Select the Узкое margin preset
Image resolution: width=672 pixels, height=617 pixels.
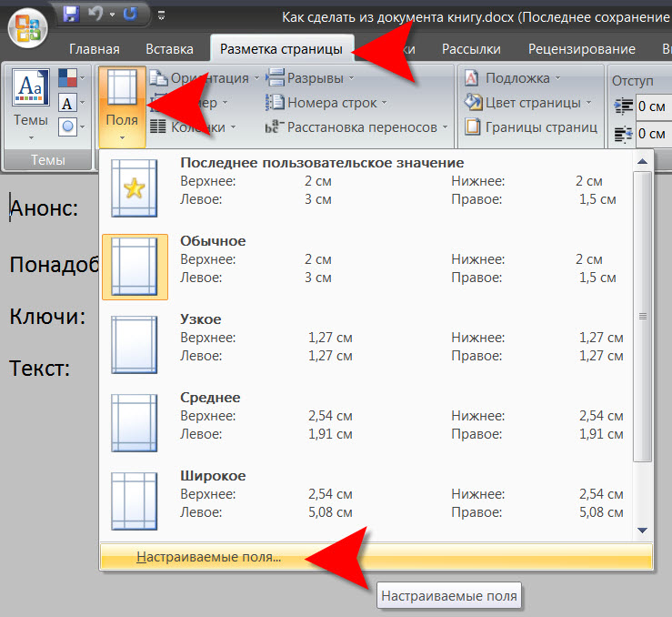tap(366, 345)
